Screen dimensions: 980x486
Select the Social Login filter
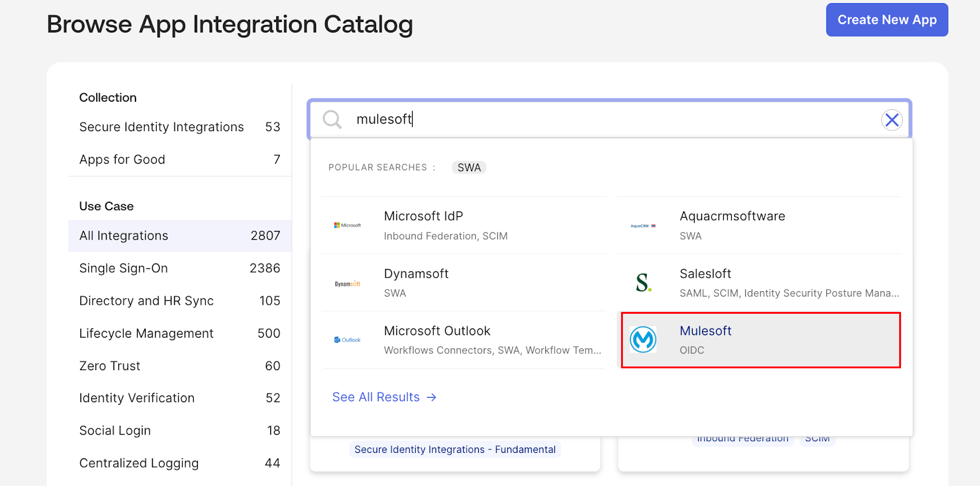click(179, 431)
